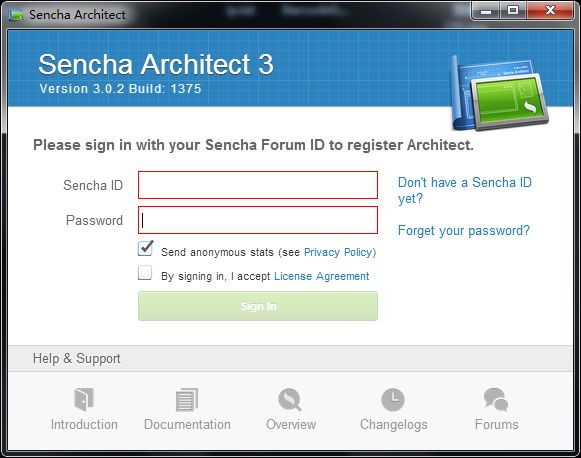Open the License Agreement link
The width and height of the screenshot is (581, 458).
(x=322, y=276)
